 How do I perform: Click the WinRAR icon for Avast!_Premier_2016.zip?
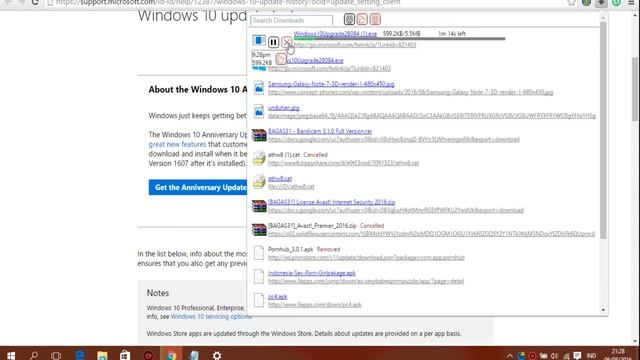pos(259,230)
